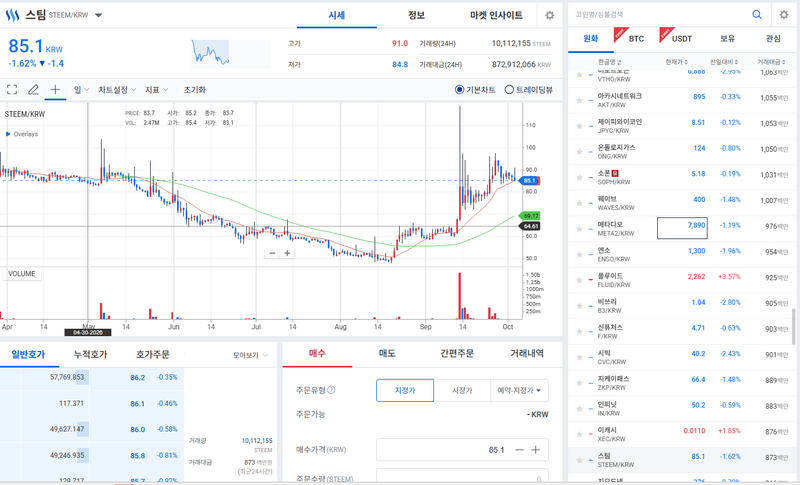800x485 pixels.
Task: Star the 웨이브 WAVES/KRW row as favorite
Action: (580, 203)
